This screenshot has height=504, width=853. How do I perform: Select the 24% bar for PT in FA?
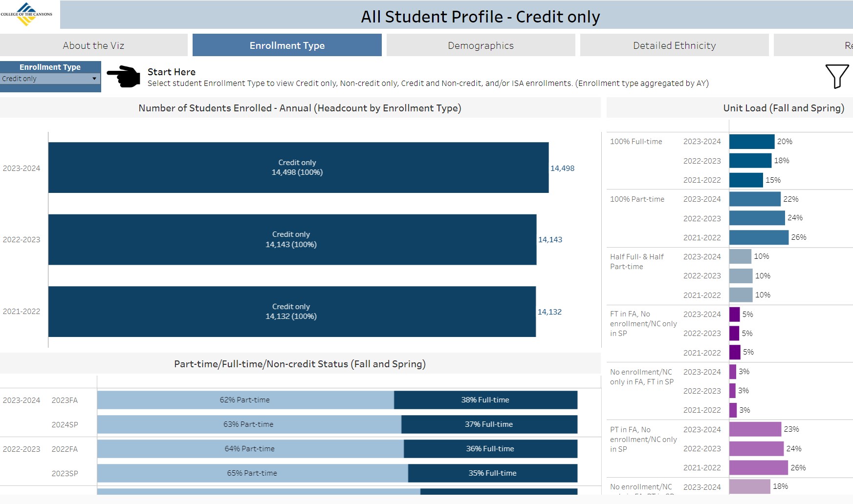pos(757,448)
